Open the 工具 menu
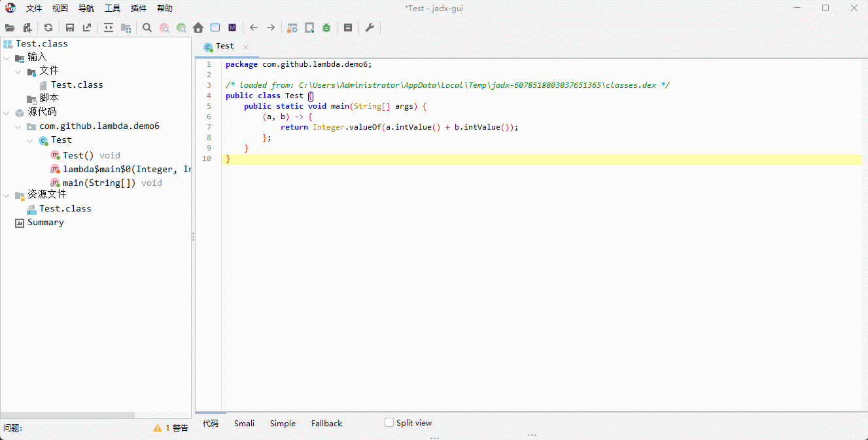Screen dimensions: 868x440 pyautogui.click(x=113, y=9)
